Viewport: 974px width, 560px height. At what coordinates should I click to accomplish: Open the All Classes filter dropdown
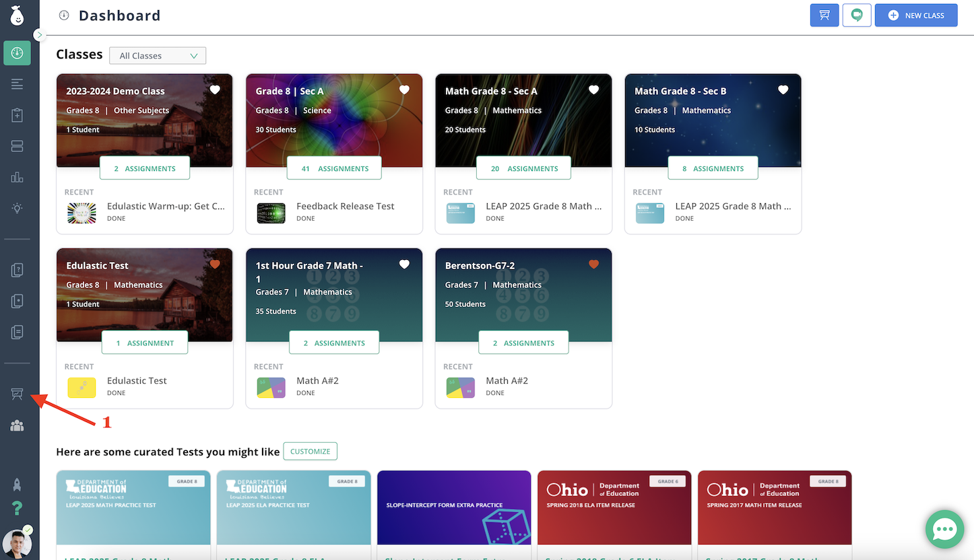pos(158,56)
